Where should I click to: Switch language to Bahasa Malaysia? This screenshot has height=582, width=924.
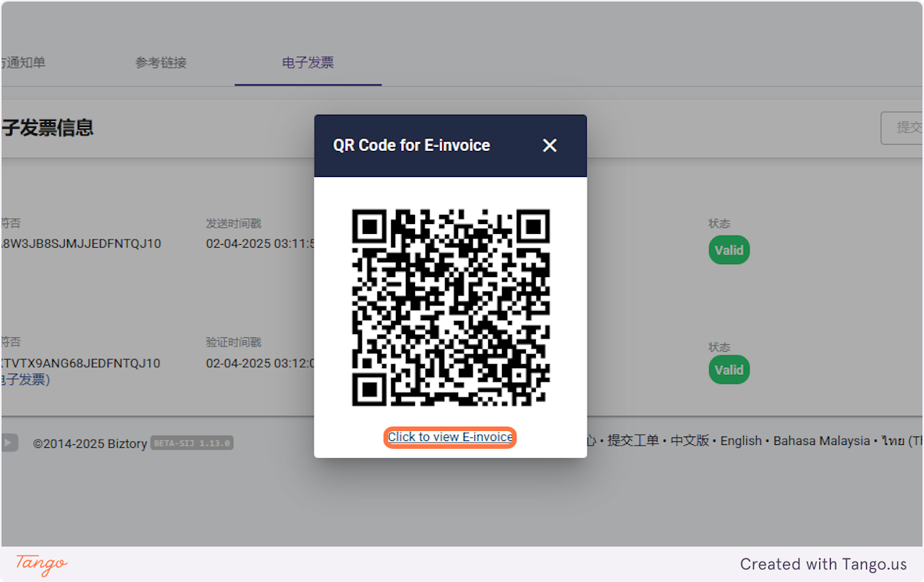822,441
